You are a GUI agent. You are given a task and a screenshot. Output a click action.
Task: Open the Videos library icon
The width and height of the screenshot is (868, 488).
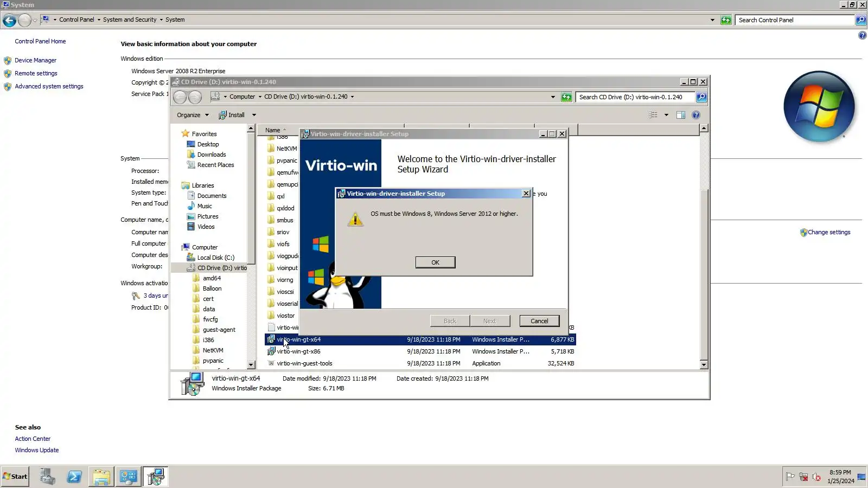pos(191,227)
